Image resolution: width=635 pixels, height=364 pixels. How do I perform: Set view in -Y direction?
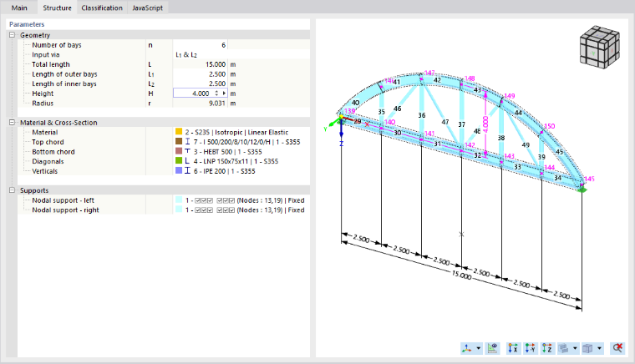coord(530,348)
